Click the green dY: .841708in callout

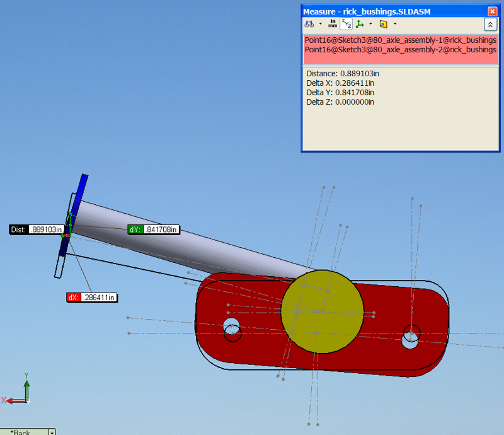coord(154,229)
